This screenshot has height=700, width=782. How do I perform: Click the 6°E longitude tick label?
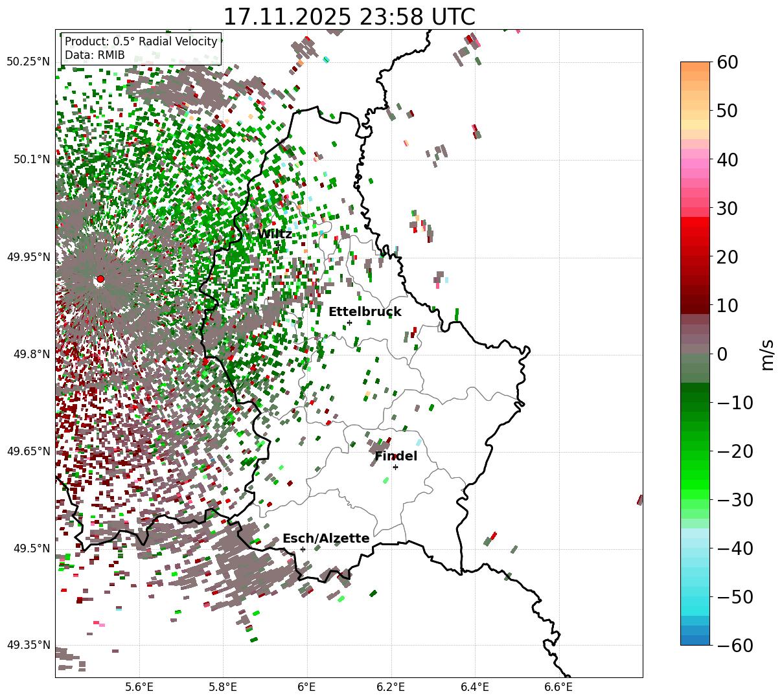(x=307, y=686)
